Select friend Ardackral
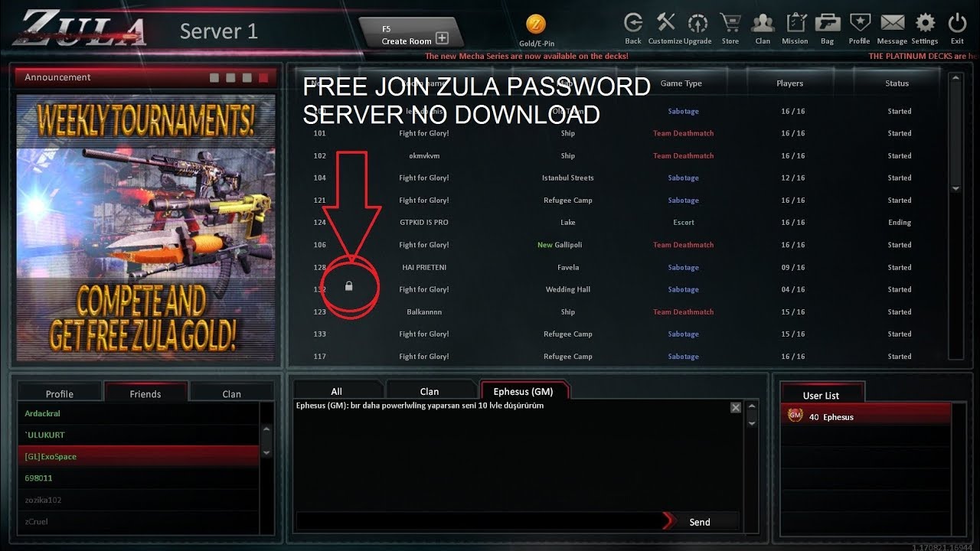This screenshot has width=980, height=551. click(x=139, y=413)
